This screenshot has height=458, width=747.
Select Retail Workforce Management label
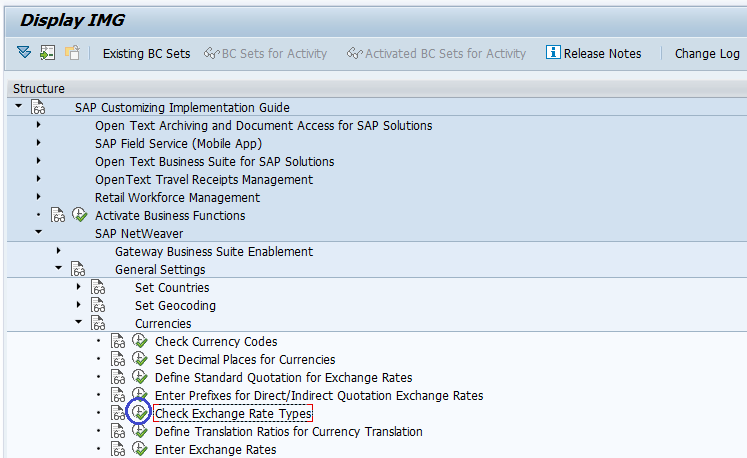point(177,197)
